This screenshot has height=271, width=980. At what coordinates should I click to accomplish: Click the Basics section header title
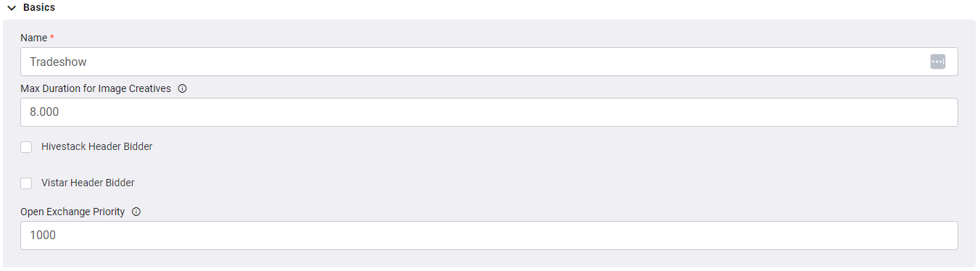pyautogui.click(x=39, y=7)
